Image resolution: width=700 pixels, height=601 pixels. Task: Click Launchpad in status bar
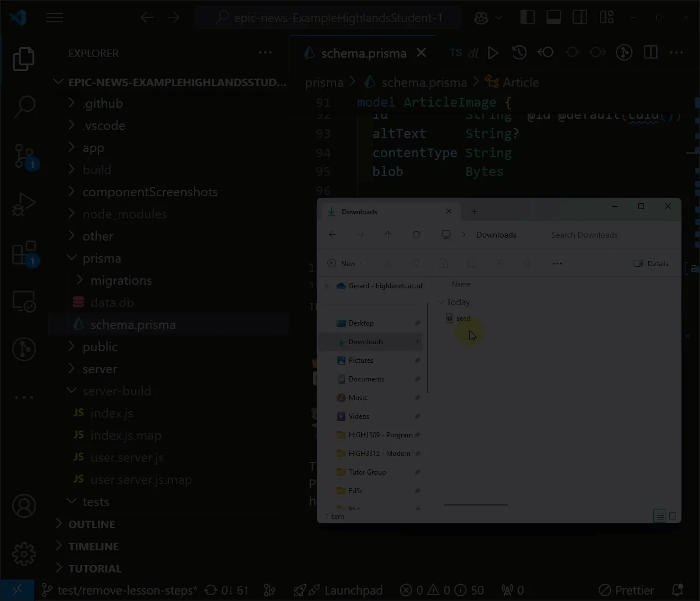click(x=339, y=591)
